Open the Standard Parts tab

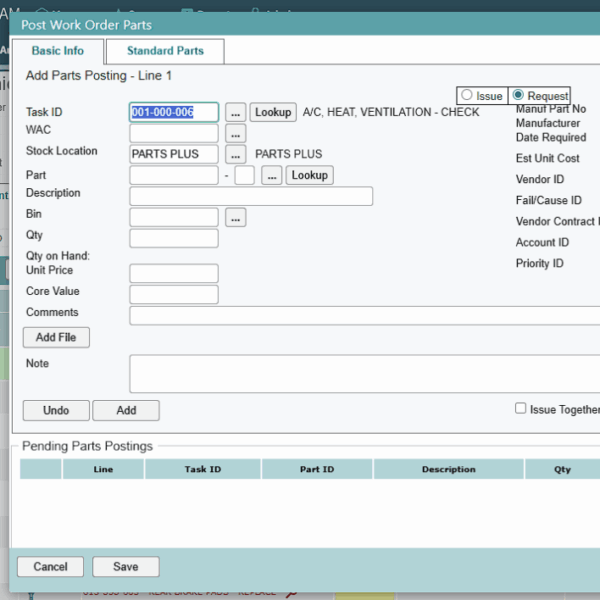(165, 51)
